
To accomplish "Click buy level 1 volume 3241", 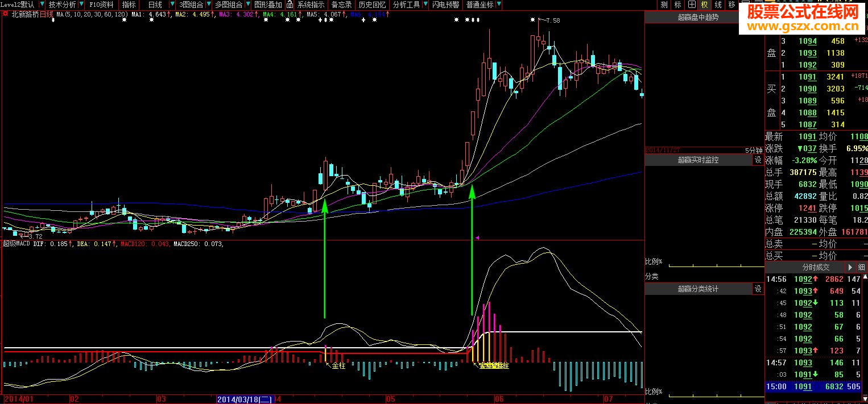I will [834, 77].
